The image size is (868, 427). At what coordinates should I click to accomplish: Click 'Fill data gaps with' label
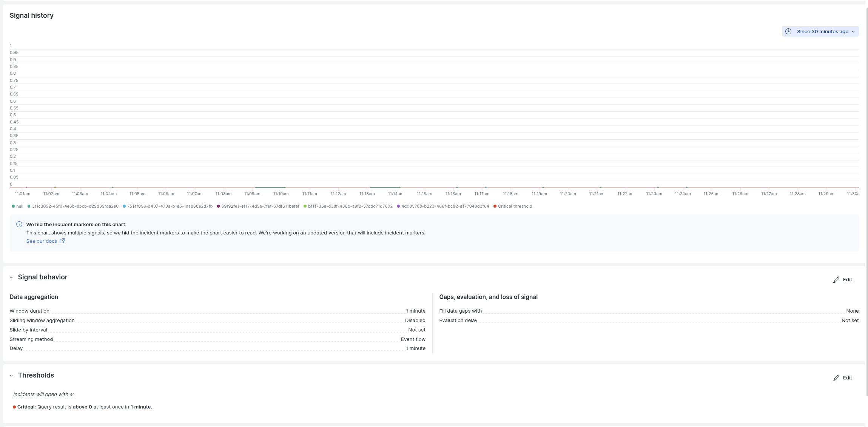click(461, 311)
